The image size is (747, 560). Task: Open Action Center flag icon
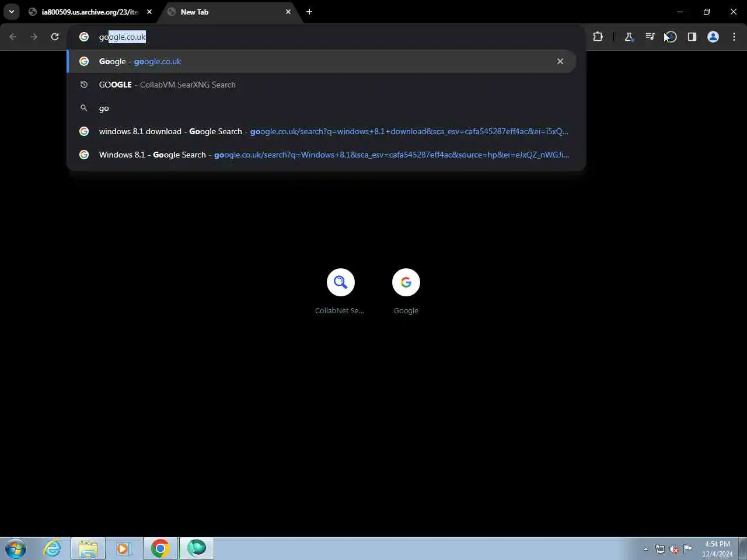[688, 548]
